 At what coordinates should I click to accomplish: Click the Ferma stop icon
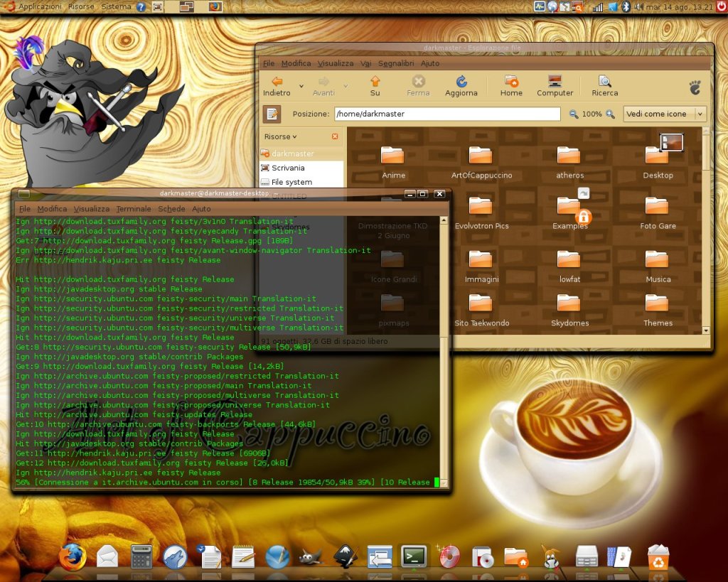coord(418,86)
